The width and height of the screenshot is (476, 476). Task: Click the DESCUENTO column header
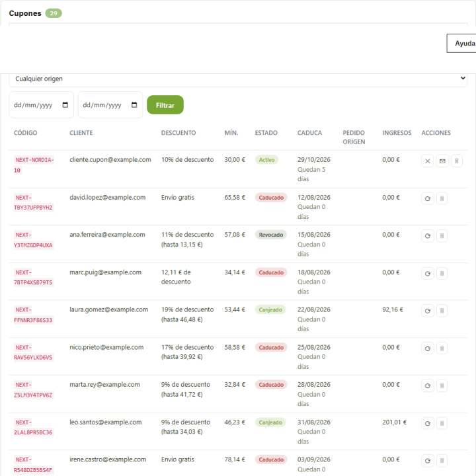click(178, 133)
